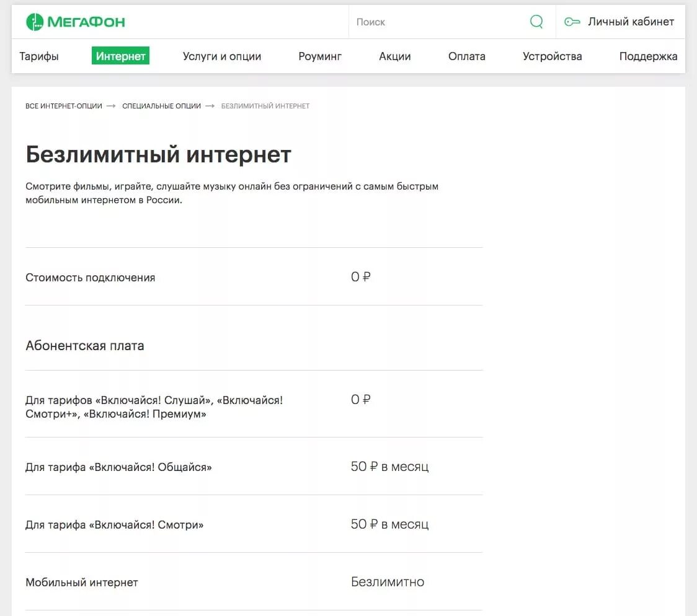
Task: Click the «Включайся! Слушай» tariffs row text
Action: tap(154, 407)
